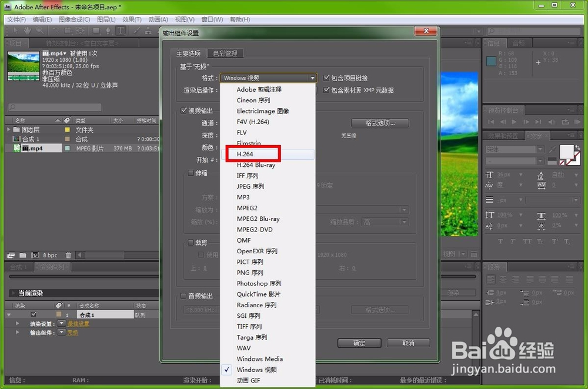Viewport: 588px width, 389px height.
Task: Select the Selection arrow tool in toolbar
Action: [15, 31]
